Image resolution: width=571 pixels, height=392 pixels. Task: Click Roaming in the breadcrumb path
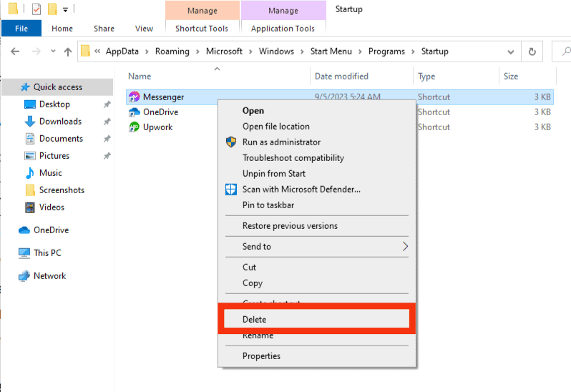coord(172,52)
